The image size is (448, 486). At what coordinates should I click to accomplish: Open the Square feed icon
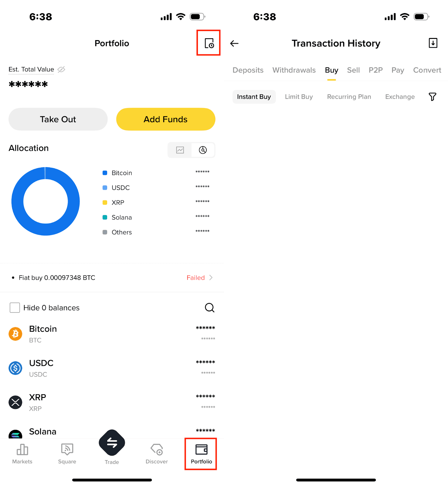[x=67, y=450]
